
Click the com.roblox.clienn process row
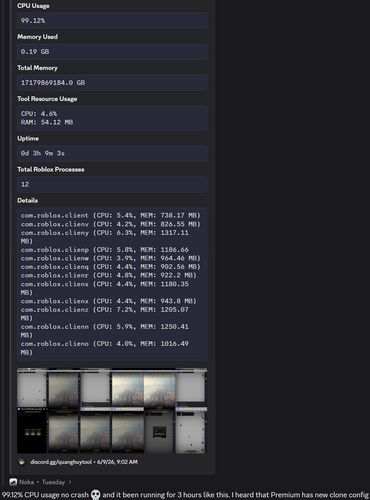coord(105,331)
